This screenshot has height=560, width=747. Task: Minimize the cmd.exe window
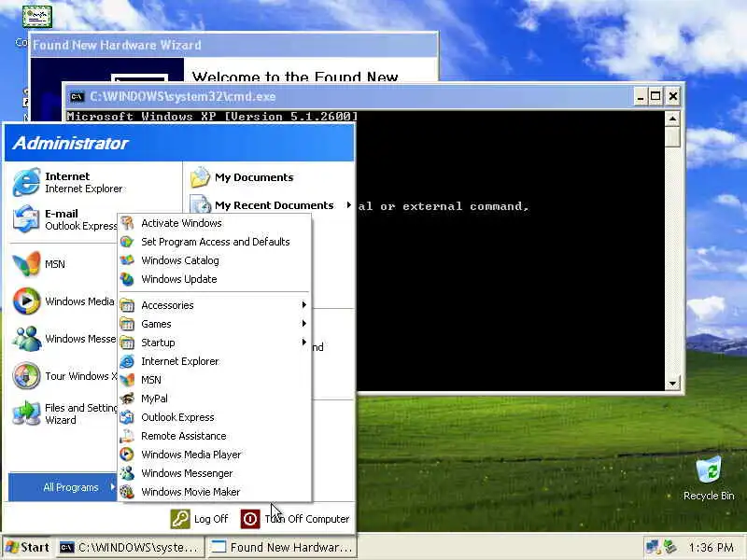point(641,97)
